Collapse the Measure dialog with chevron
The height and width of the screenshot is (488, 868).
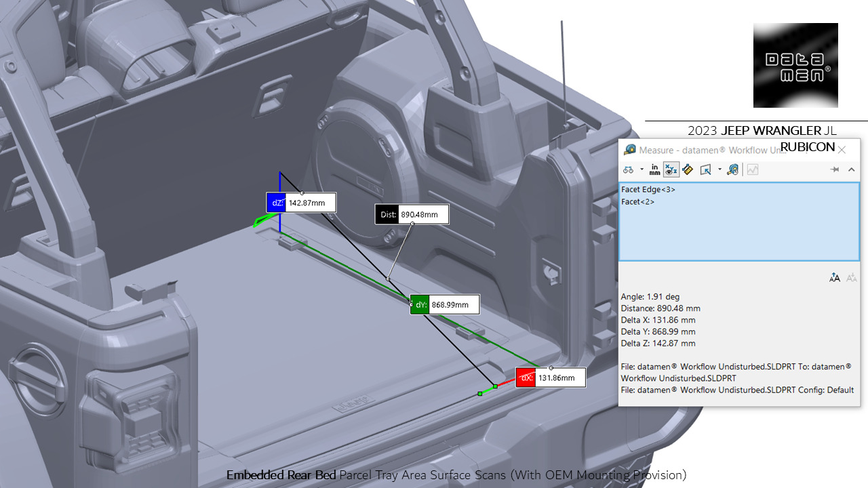point(852,170)
